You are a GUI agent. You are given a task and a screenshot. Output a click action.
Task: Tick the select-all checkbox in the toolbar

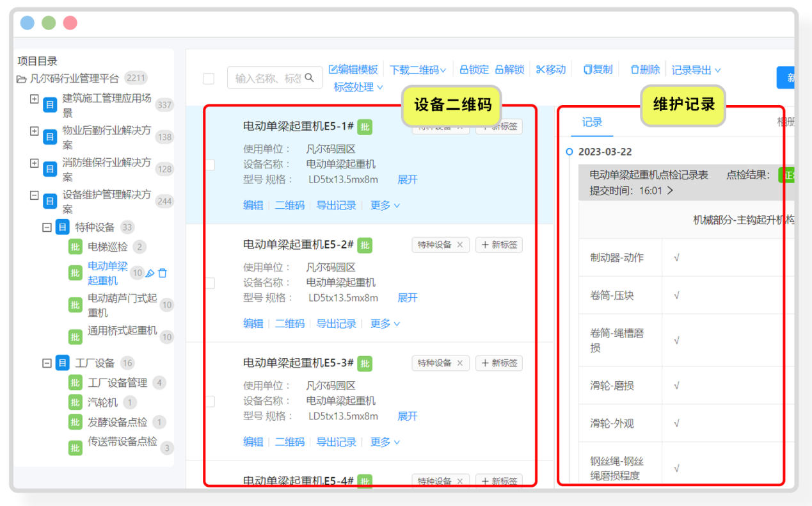pyautogui.click(x=208, y=77)
